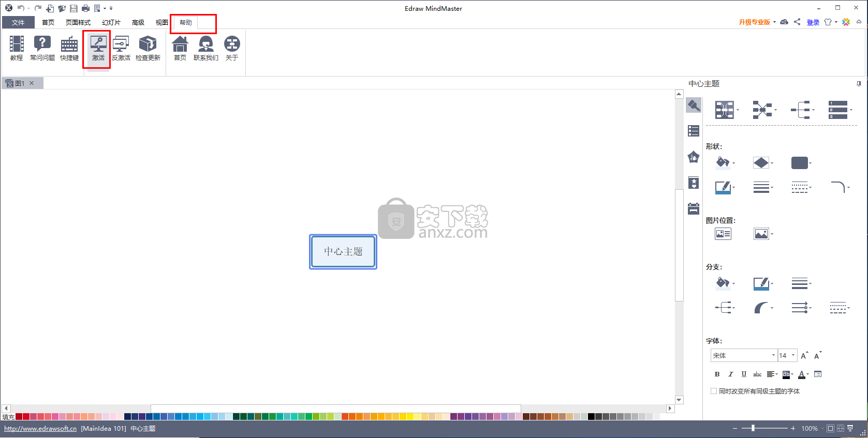Viewport: 868px width, 438px height.
Task: Open the 首页 homepage icon in help ribbon
Action: click(x=180, y=48)
